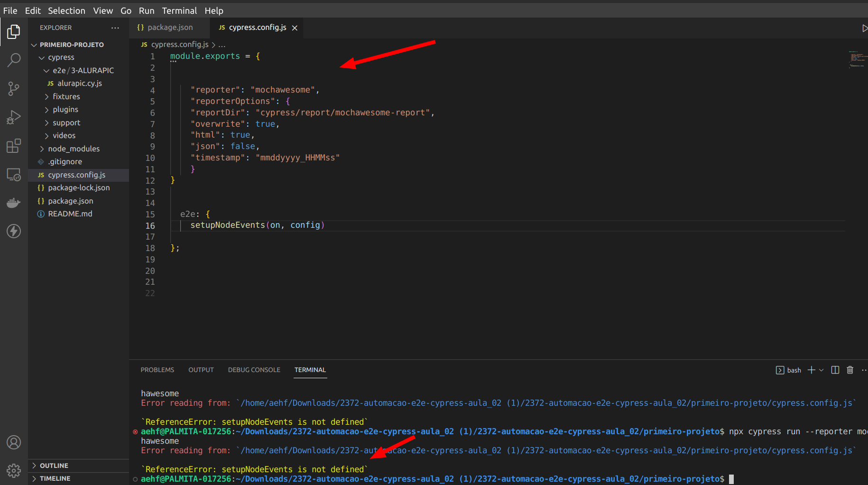868x485 pixels.
Task: Open the Help menu
Action: tap(214, 10)
